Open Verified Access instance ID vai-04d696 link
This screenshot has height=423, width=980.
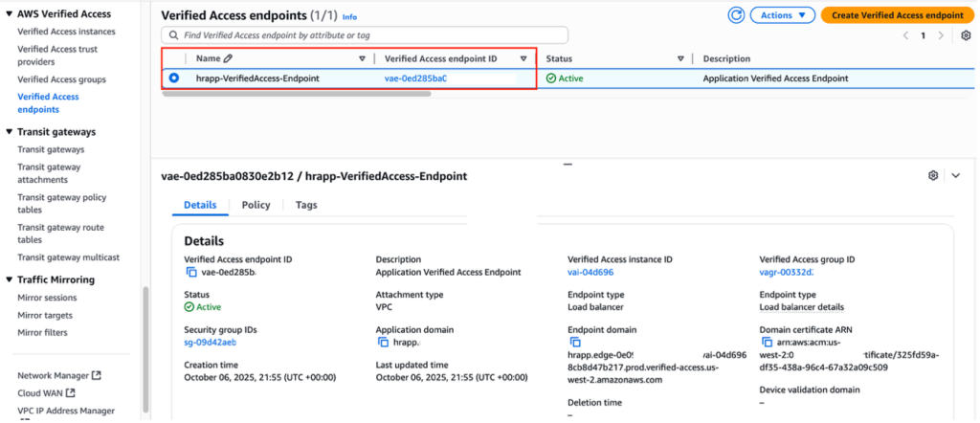590,273
